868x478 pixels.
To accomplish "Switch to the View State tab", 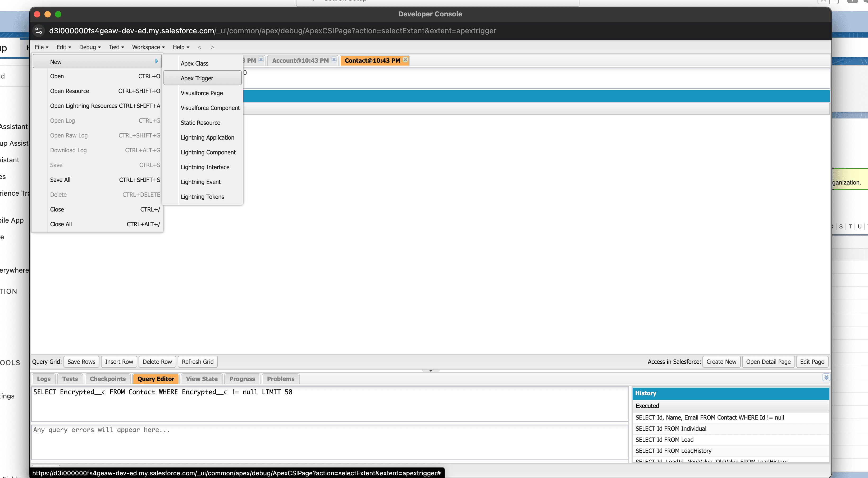I will pos(201,379).
